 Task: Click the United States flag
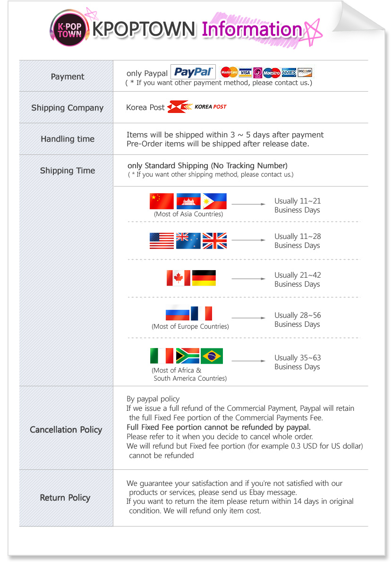[x=162, y=241]
